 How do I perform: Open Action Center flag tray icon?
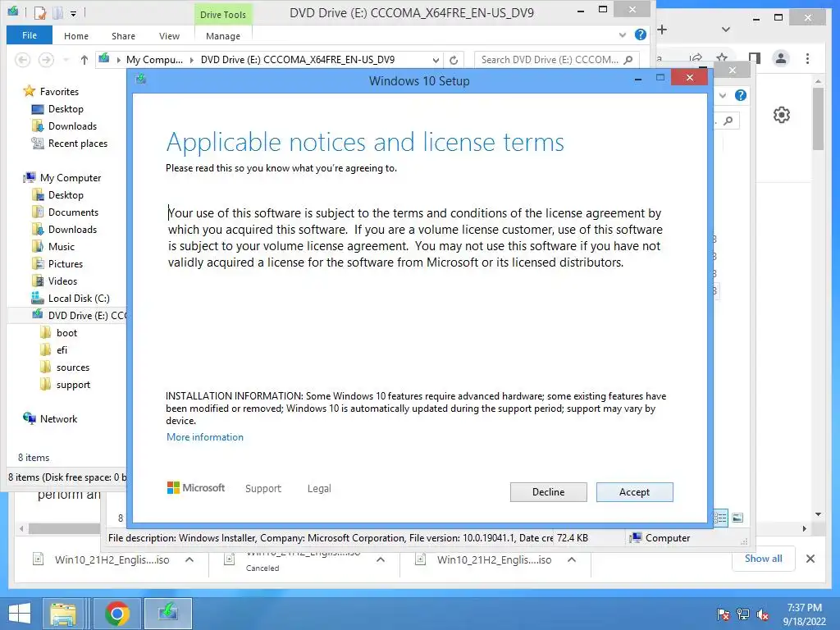(x=724, y=614)
